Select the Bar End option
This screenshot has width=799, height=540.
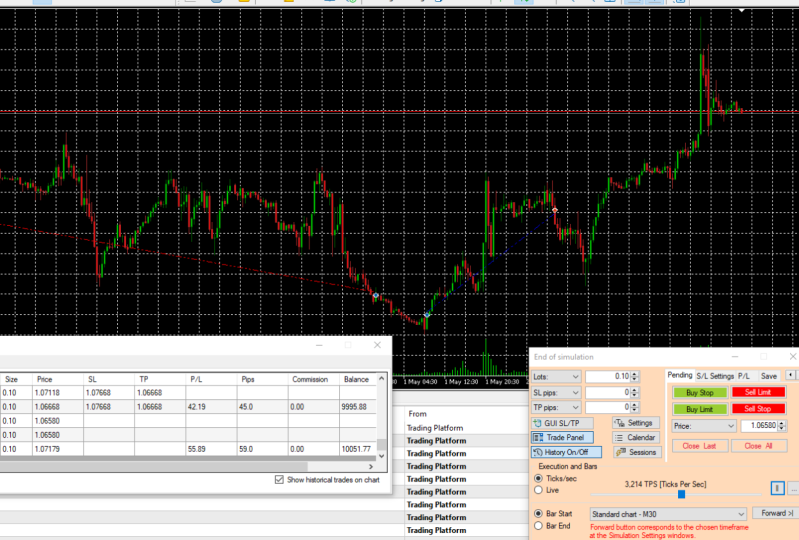(538, 526)
